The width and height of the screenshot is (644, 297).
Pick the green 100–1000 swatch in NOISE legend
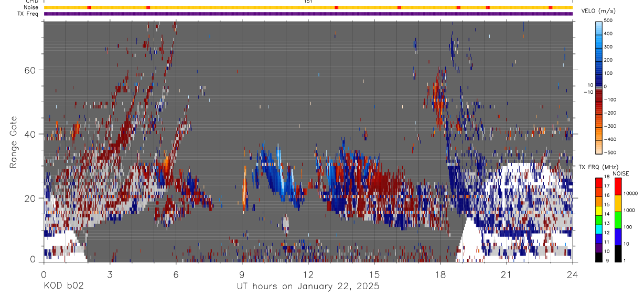(x=617, y=219)
